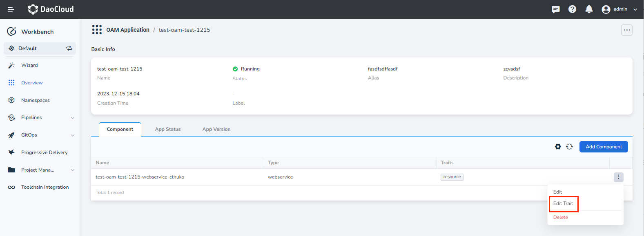Open the admin user dropdown
The image size is (644, 236).
(x=619, y=9)
